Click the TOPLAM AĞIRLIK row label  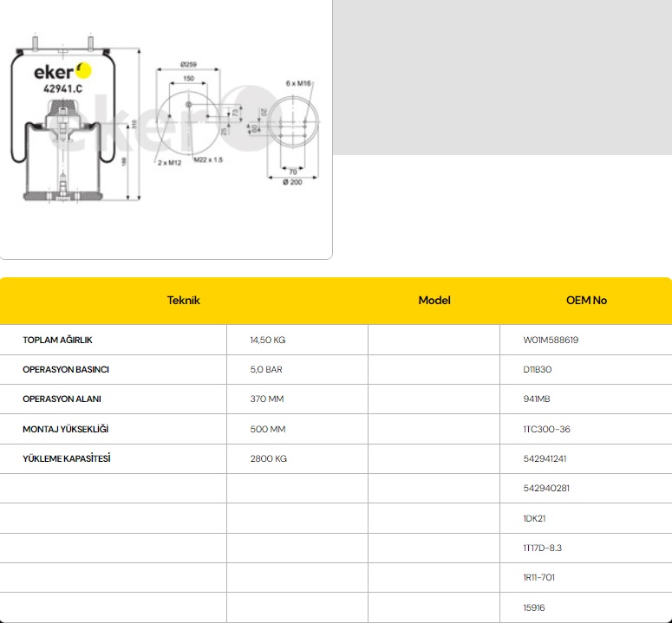57,340
